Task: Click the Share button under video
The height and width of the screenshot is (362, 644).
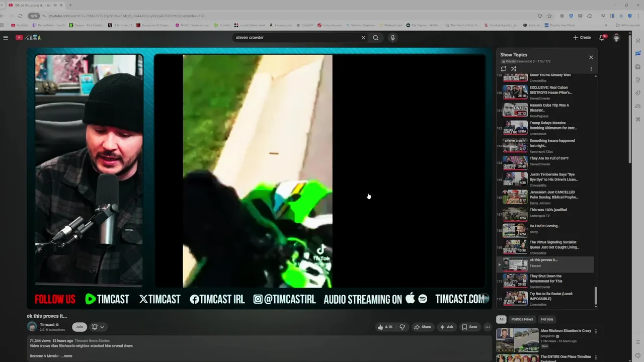Action: click(x=423, y=327)
